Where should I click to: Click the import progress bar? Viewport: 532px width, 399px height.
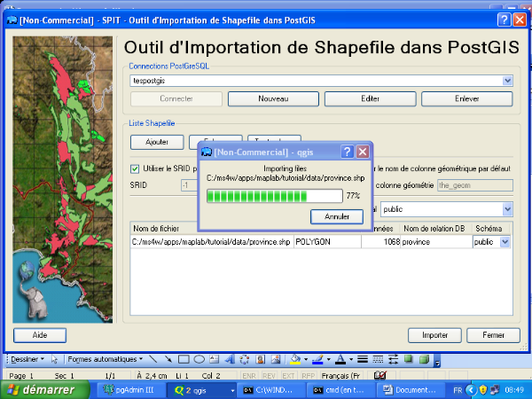[x=273, y=196]
